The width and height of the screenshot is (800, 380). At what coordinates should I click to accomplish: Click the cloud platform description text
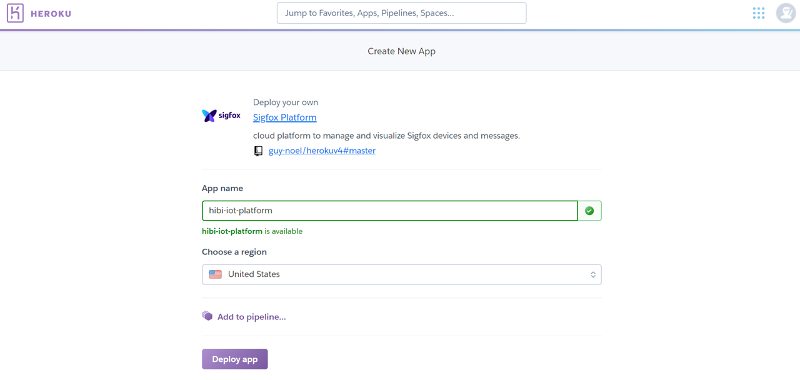click(x=387, y=136)
